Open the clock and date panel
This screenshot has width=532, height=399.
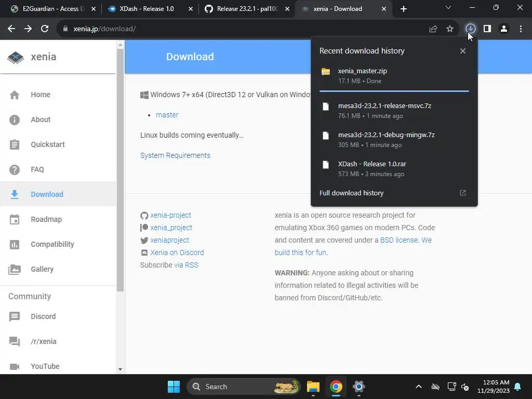[494, 387]
